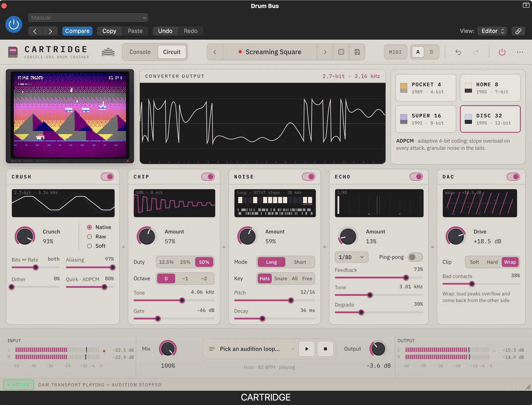532x405 pixels.
Task: Click the Crunch knob
Action: tap(25, 236)
